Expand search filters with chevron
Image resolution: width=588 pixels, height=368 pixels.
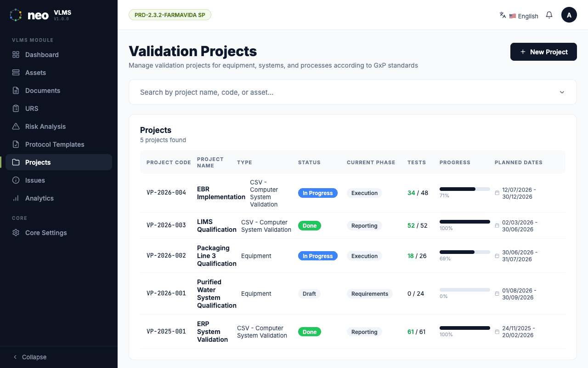point(562,92)
